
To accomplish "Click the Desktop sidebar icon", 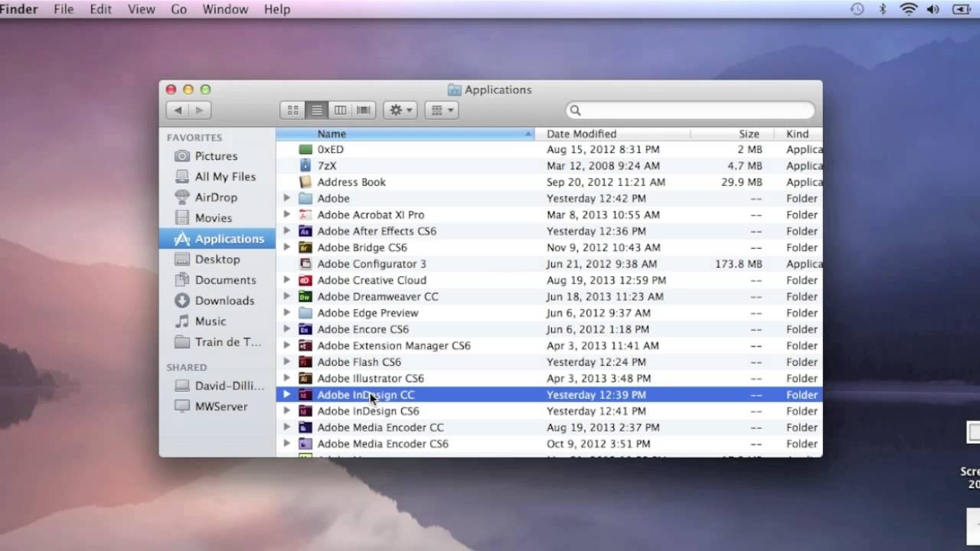I will (x=181, y=259).
